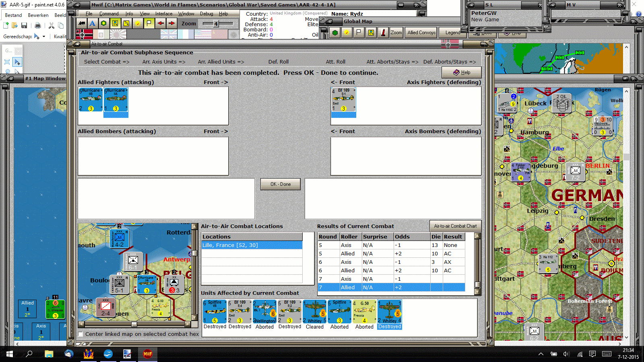Toggle the flag icon in main toolbar
The height and width of the screenshot is (362, 644).
click(149, 23)
